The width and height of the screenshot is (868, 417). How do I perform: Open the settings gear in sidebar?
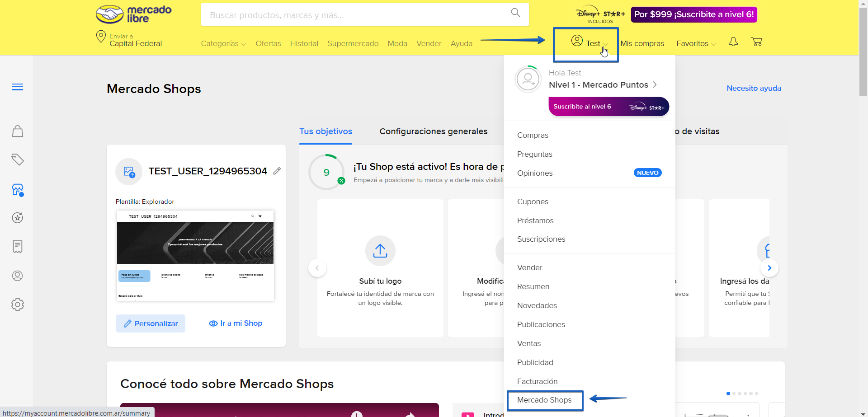tap(17, 305)
